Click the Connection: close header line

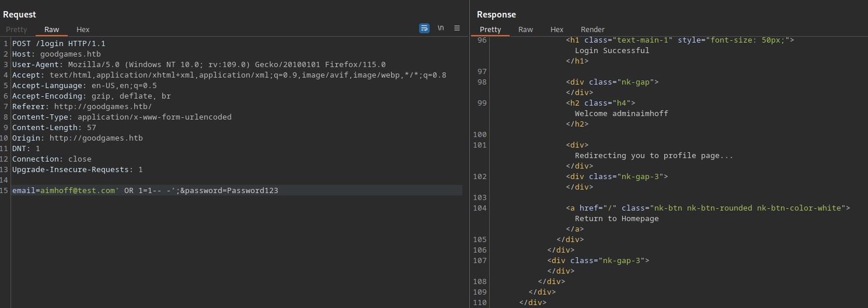coord(52,159)
